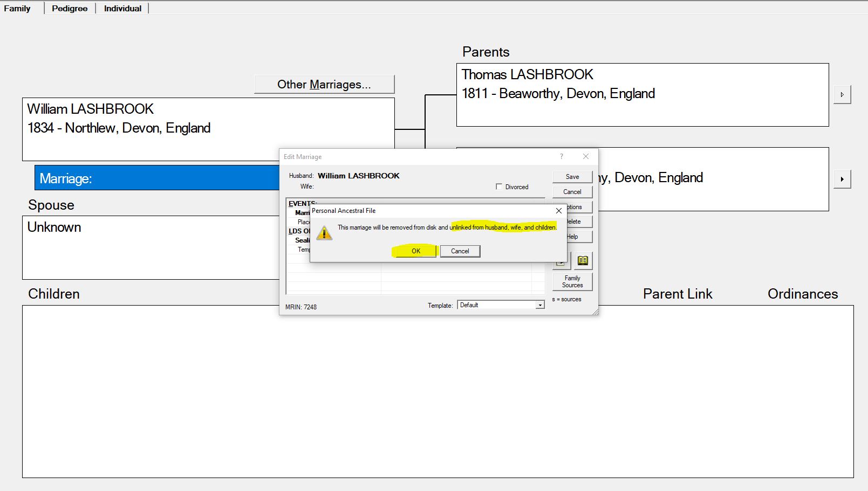Switch to the Individual tab
Image resolution: width=868 pixels, height=491 pixels.
pyautogui.click(x=122, y=8)
